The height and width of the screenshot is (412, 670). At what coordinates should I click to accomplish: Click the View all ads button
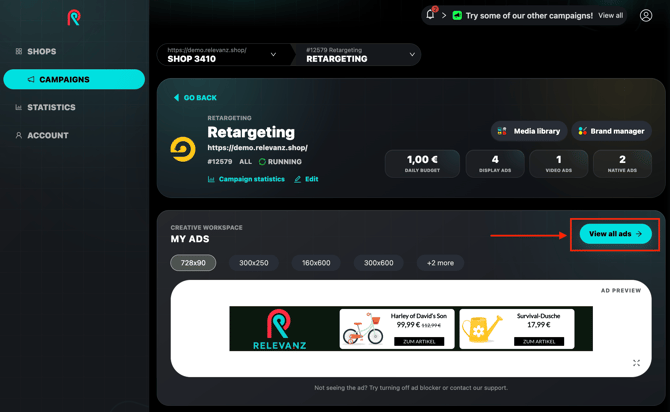[615, 234]
